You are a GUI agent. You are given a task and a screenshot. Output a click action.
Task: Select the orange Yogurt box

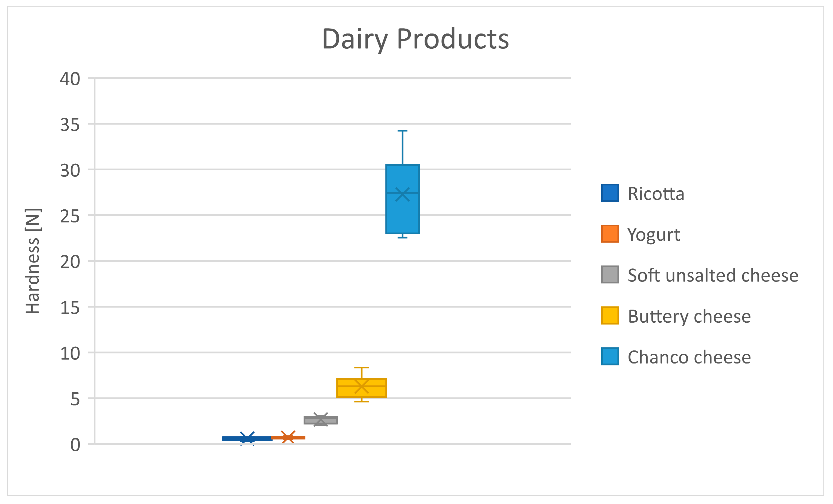pos(288,437)
